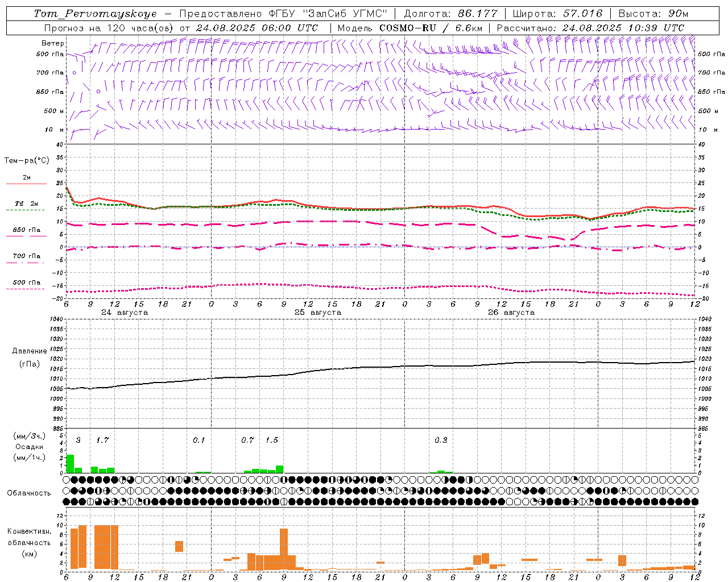This screenshot has height=582, width=728.
Task: Select the Осадки precipitation label
Action: pos(30,447)
